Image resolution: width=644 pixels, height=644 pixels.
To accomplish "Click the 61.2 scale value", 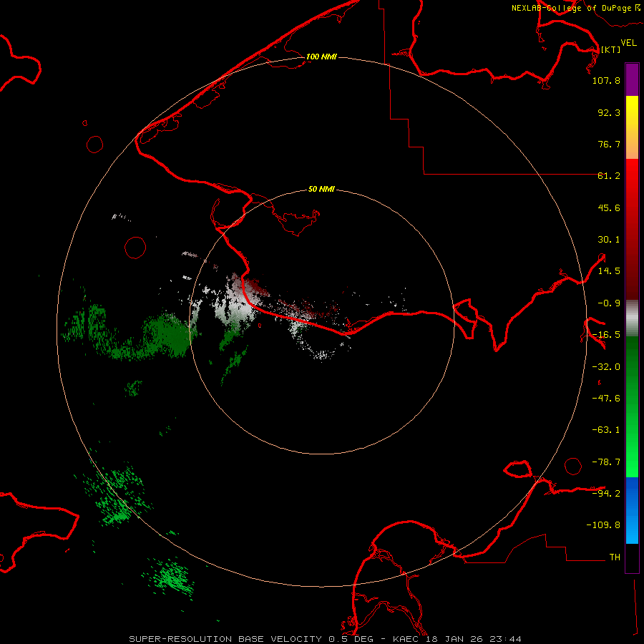I will (609, 176).
